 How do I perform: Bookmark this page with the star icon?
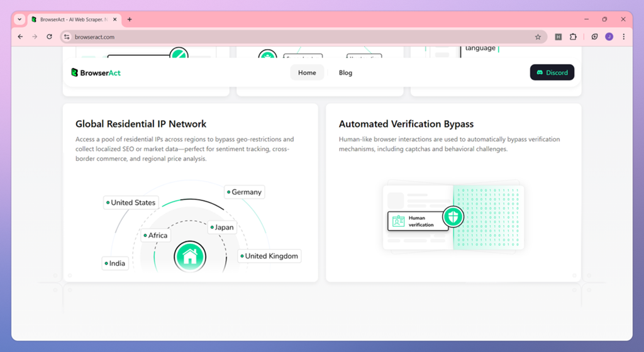[x=538, y=37]
